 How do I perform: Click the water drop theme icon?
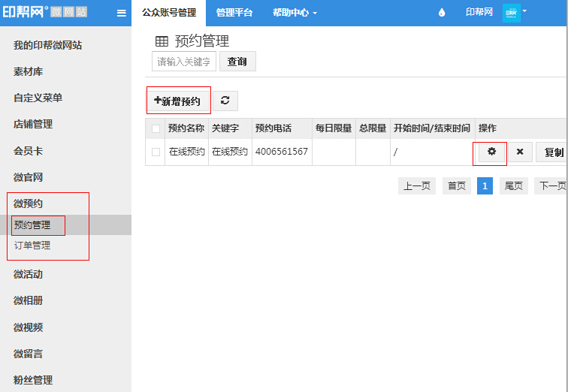tap(441, 13)
